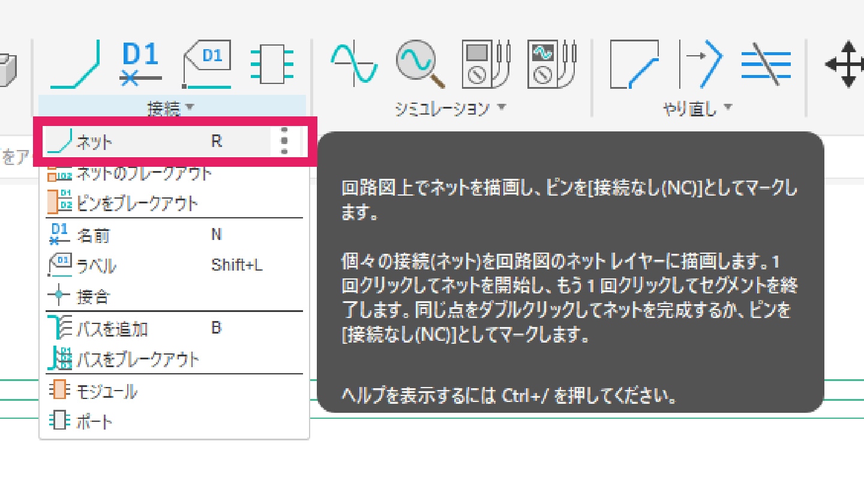
Task: Click the D1 Label tag icon
Action: point(207,64)
